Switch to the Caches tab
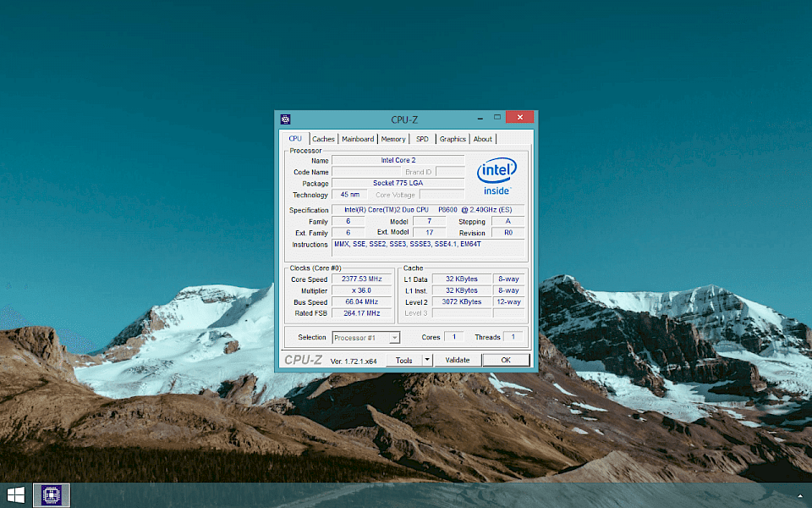 tap(323, 139)
